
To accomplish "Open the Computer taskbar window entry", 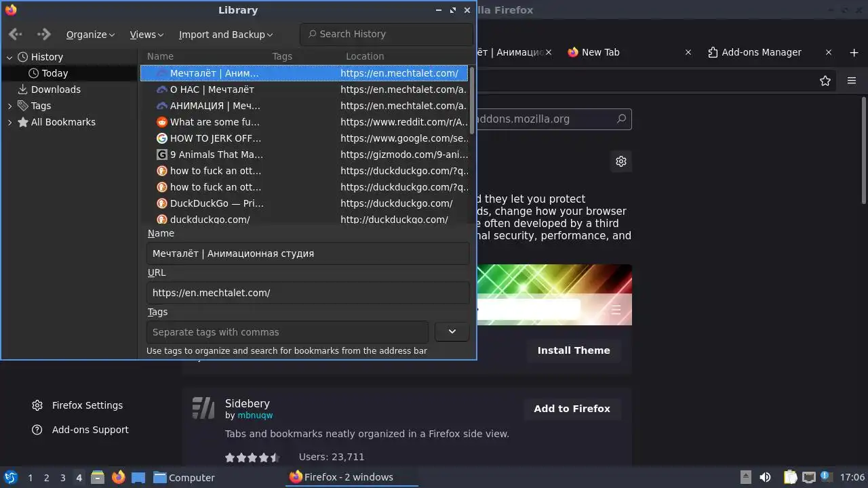I will click(184, 478).
